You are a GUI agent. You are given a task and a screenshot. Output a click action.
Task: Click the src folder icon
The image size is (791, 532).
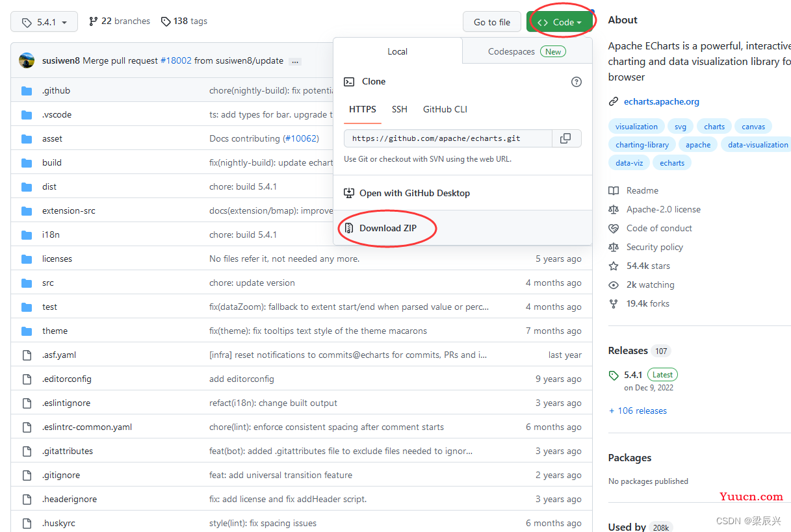pos(27,283)
